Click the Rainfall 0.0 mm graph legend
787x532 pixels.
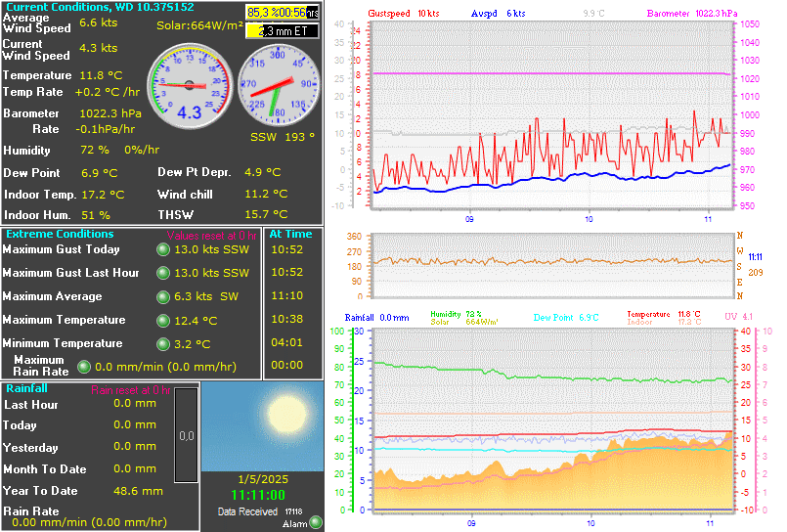click(377, 318)
